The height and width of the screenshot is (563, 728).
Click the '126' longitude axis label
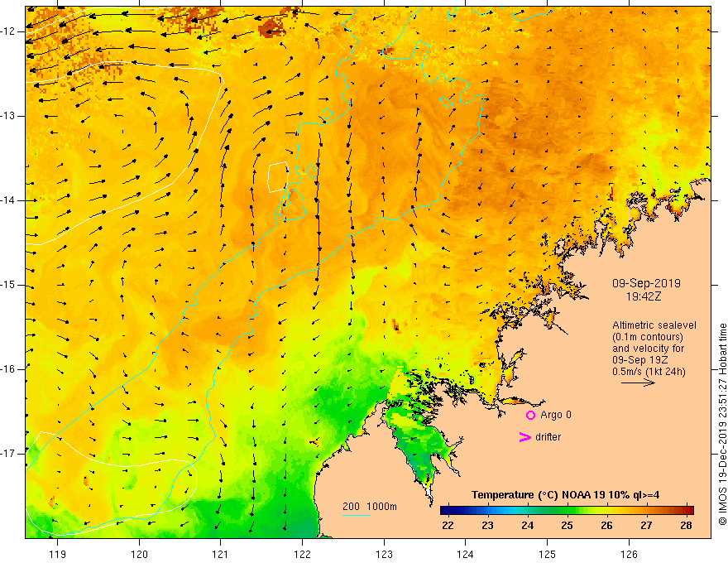click(x=629, y=554)
